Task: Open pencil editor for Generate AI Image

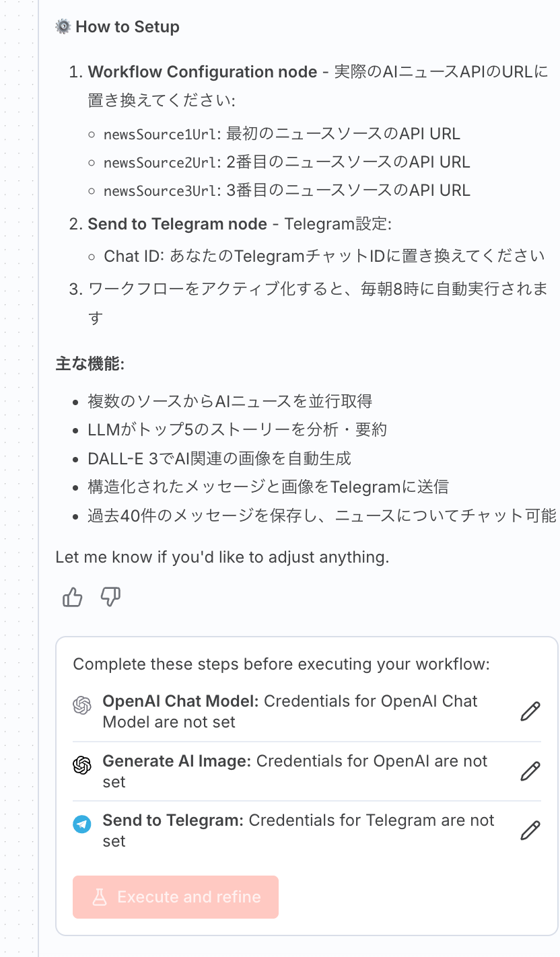Action: pos(530,771)
